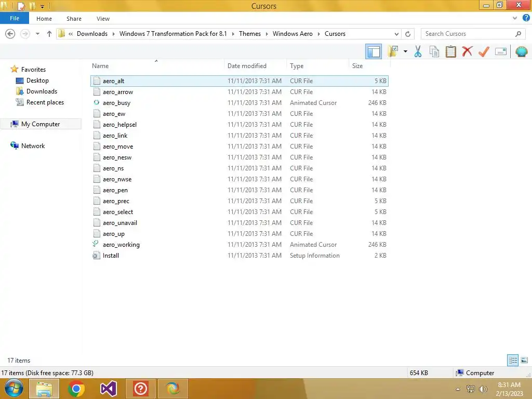This screenshot has height=399, width=532.
Task: Open the folder options dropdown arrow
Action: tap(405, 51)
